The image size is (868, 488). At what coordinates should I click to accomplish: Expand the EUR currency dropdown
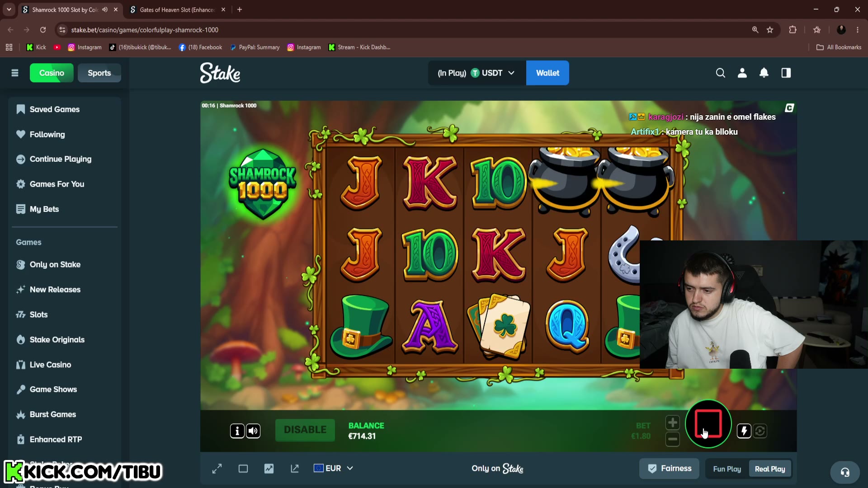pyautogui.click(x=333, y=469)
